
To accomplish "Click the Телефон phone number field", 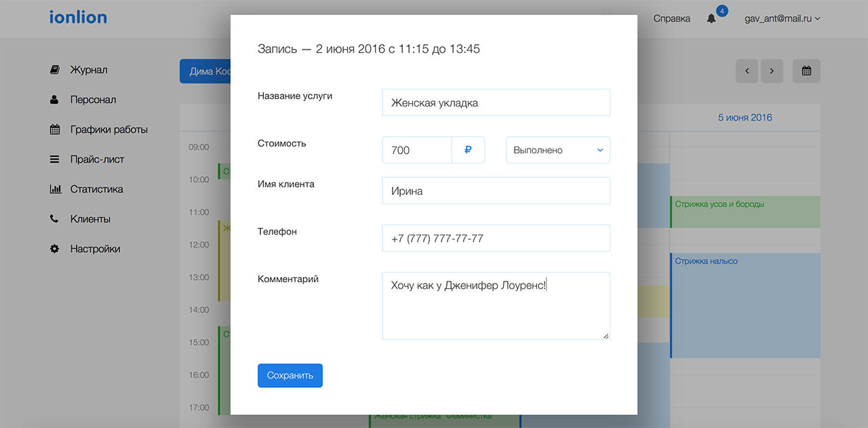I will click(x=496, y=238).
